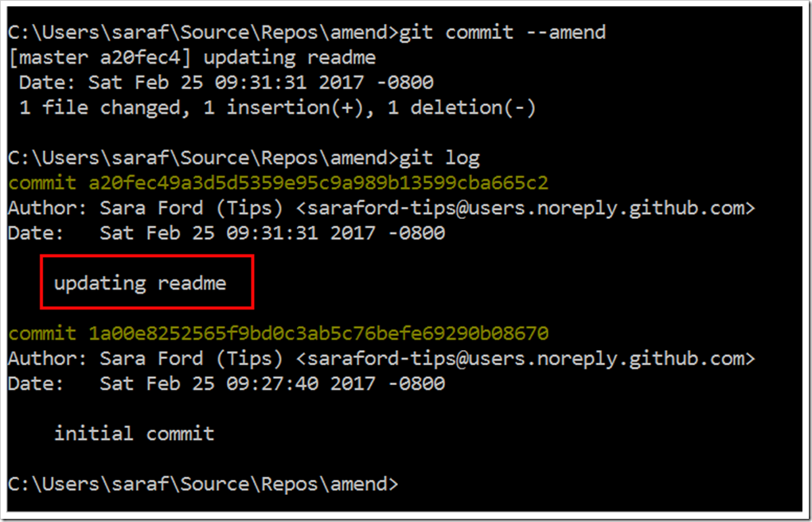Click the date with time 09:27:40
Screen dimensions: 812x522
click(272, 384)
